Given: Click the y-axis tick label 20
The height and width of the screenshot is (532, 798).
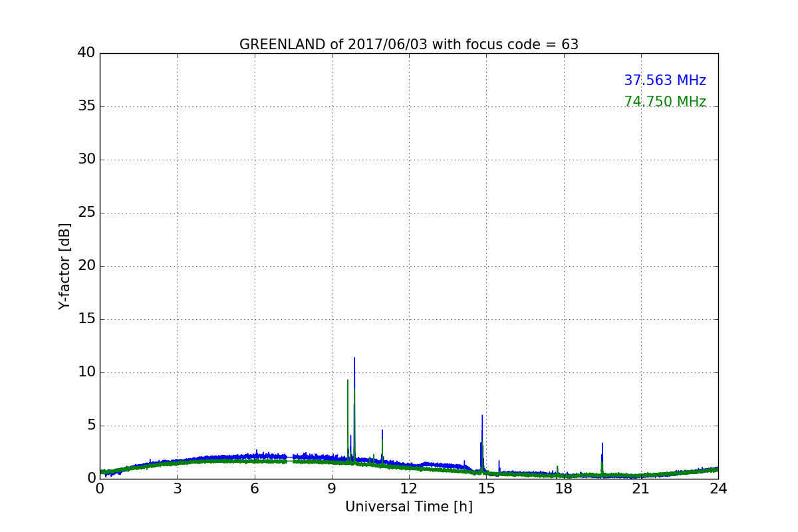Looking at the screenshot, I should (86, 265).
